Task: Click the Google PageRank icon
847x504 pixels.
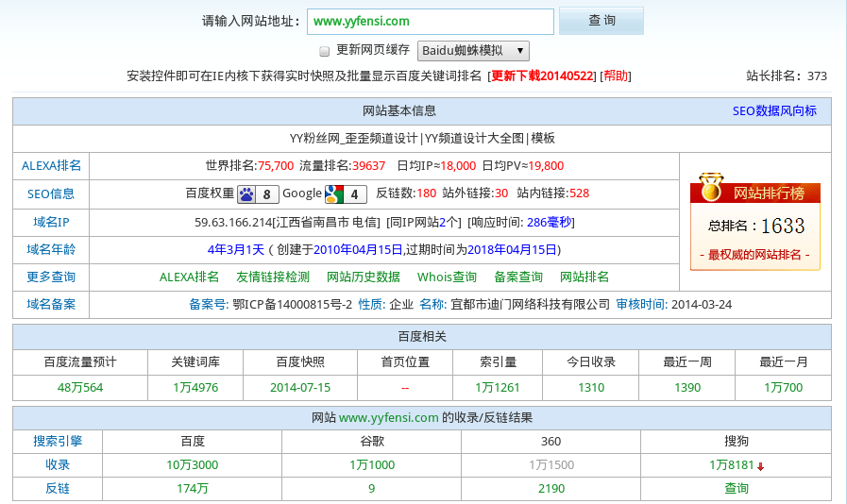Action: coord(333,194)
